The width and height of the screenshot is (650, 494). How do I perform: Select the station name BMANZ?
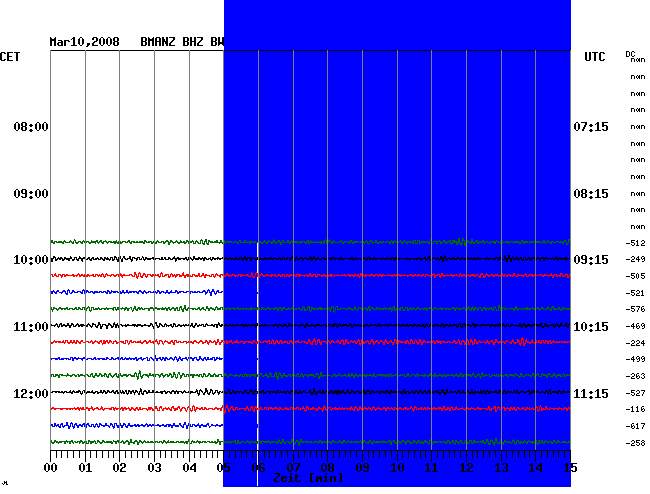[x=158, y=42]
